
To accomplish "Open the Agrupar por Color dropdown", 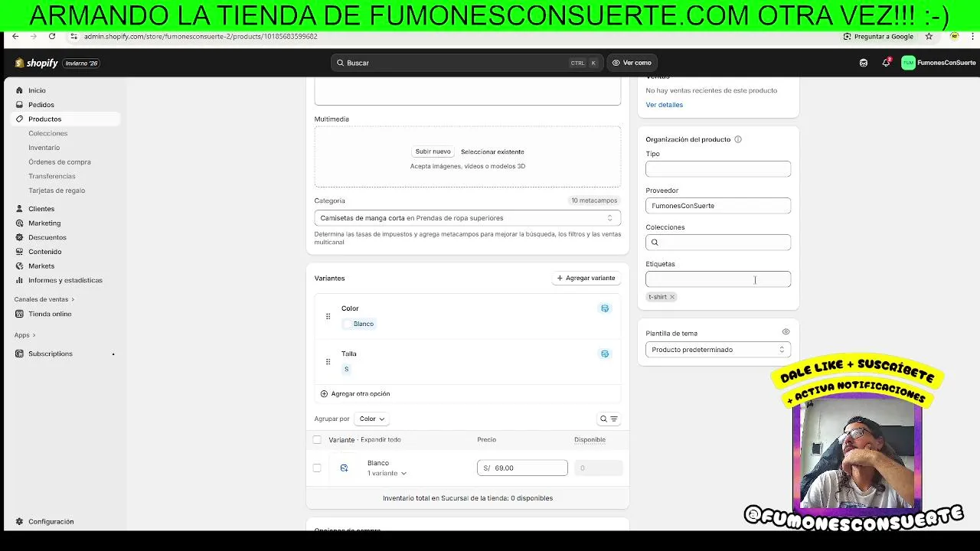I will [372, 419].
